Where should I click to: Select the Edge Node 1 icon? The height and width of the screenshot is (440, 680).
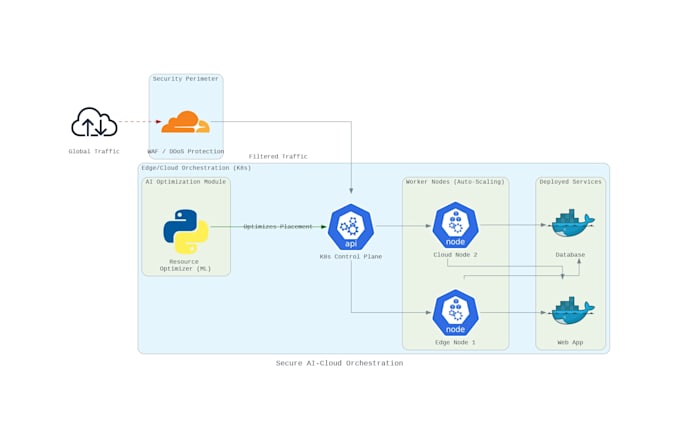point(455,313)
